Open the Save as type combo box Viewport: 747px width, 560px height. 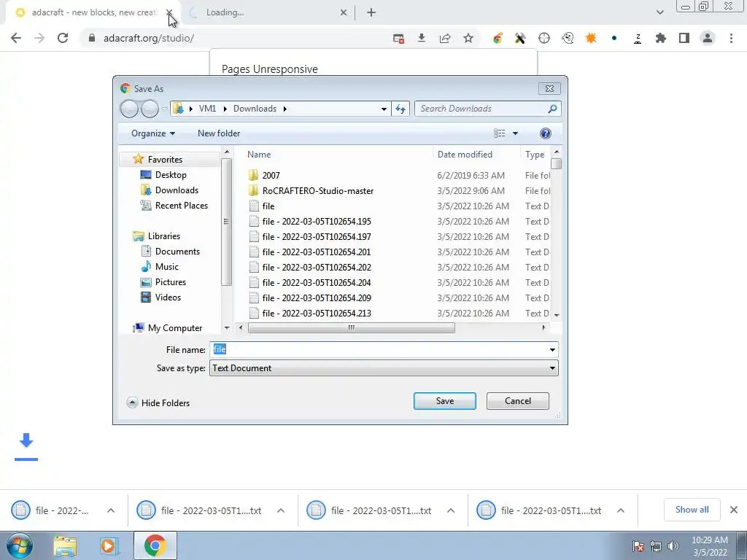click(384, 368)
